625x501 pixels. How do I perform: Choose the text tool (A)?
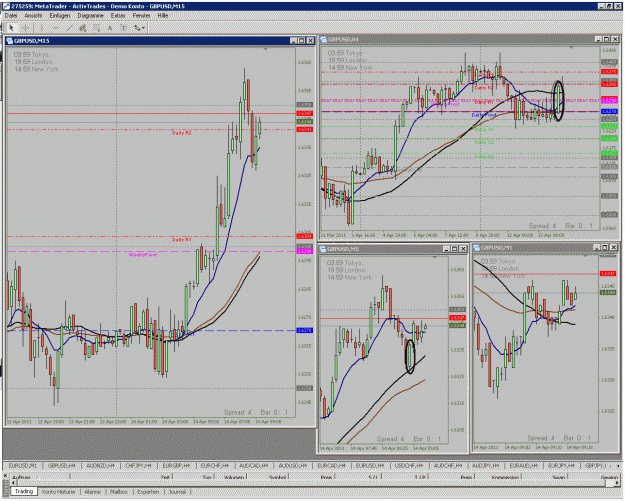(x=110, y=28)
